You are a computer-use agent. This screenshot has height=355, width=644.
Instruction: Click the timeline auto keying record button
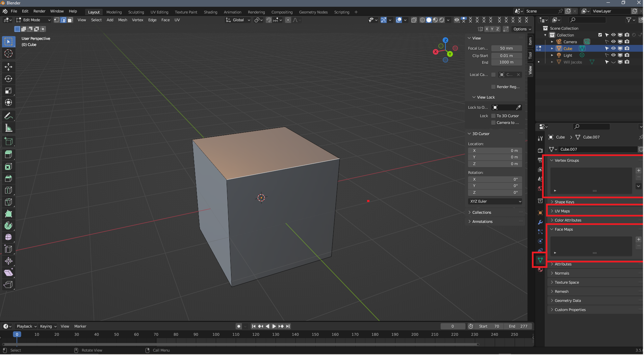point(239,326)
